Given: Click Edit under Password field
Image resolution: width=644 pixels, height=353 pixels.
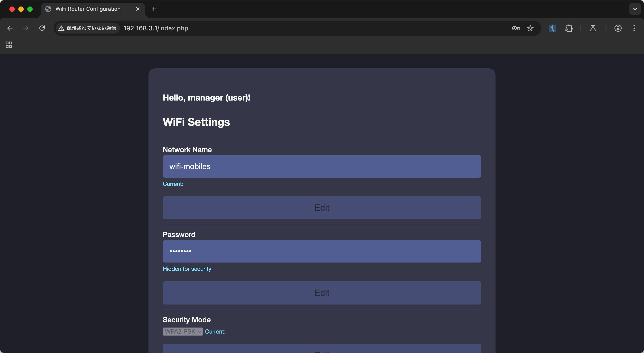Looking at the screenshot, I should click(322, 293).
